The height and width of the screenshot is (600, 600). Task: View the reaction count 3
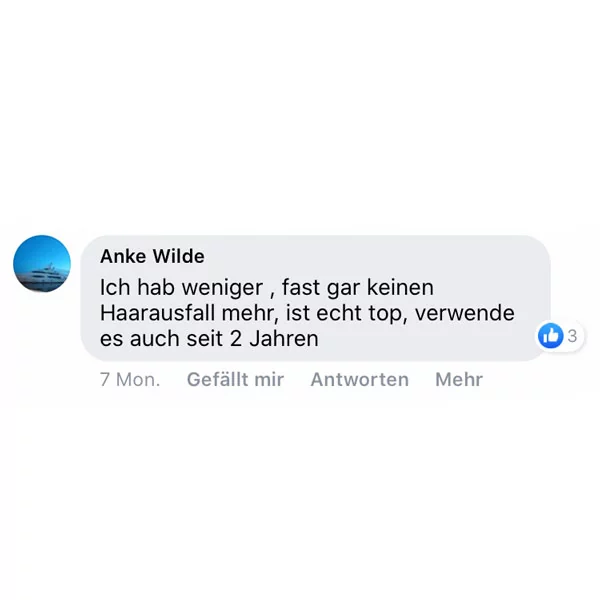572,336
